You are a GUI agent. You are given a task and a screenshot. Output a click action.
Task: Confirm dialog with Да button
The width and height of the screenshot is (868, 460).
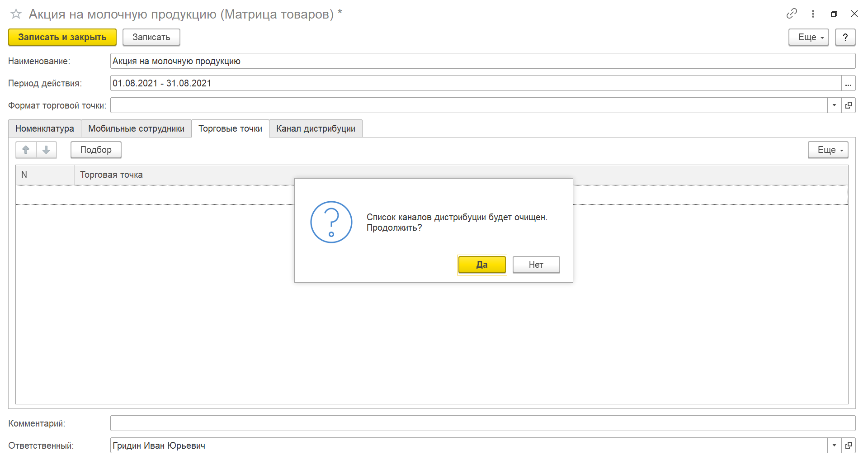481,265
